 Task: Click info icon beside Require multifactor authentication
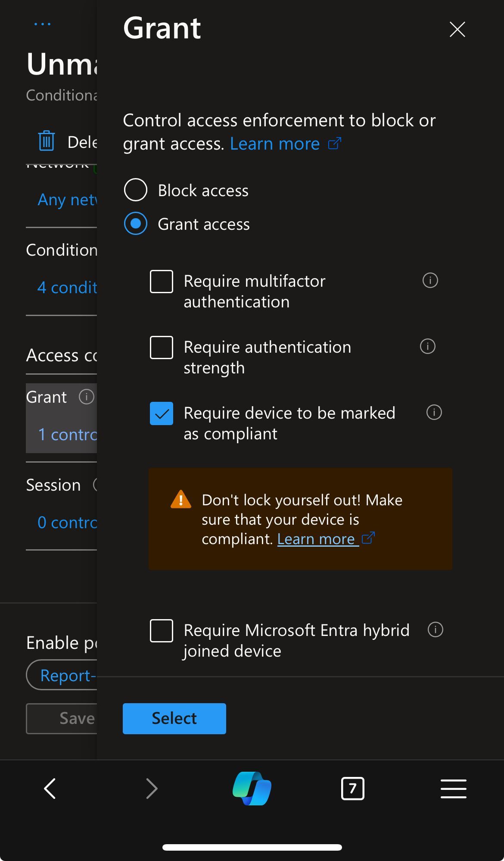pos(430,281)
